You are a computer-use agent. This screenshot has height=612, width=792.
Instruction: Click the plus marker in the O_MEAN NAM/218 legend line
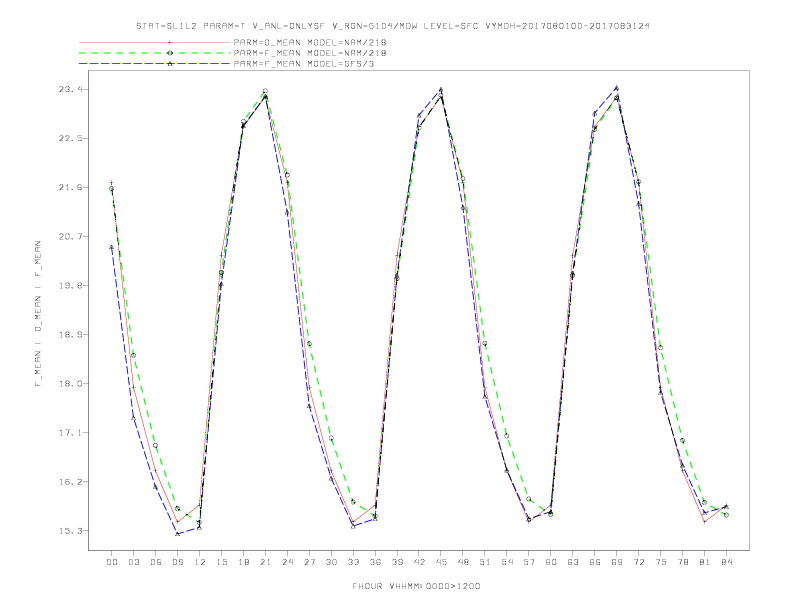[x=170, y=42]
